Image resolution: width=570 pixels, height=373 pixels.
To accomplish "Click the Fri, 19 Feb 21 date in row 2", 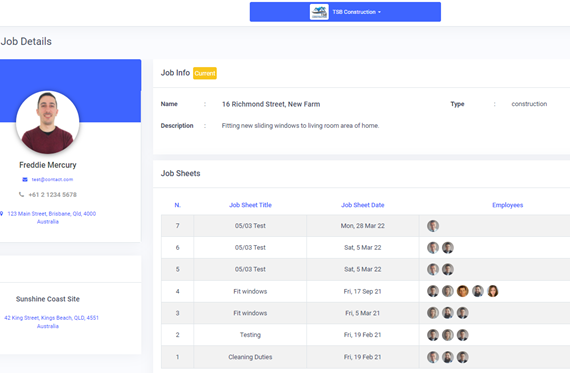I will tap(362, 335).
